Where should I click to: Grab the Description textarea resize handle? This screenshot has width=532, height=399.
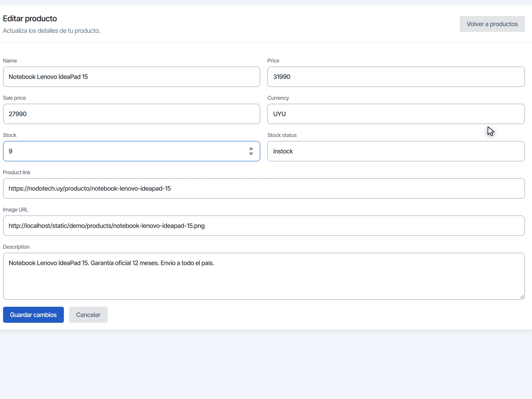tap(522, 297)
